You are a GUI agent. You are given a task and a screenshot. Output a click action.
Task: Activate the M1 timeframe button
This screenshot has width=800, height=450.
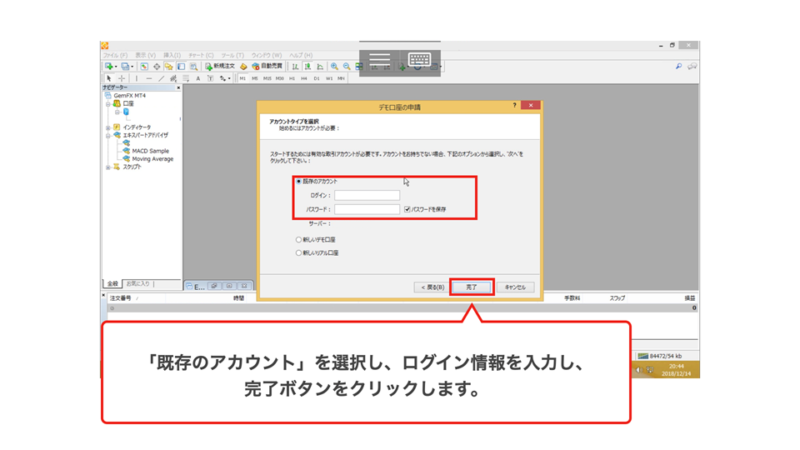(x=242, y=79)
